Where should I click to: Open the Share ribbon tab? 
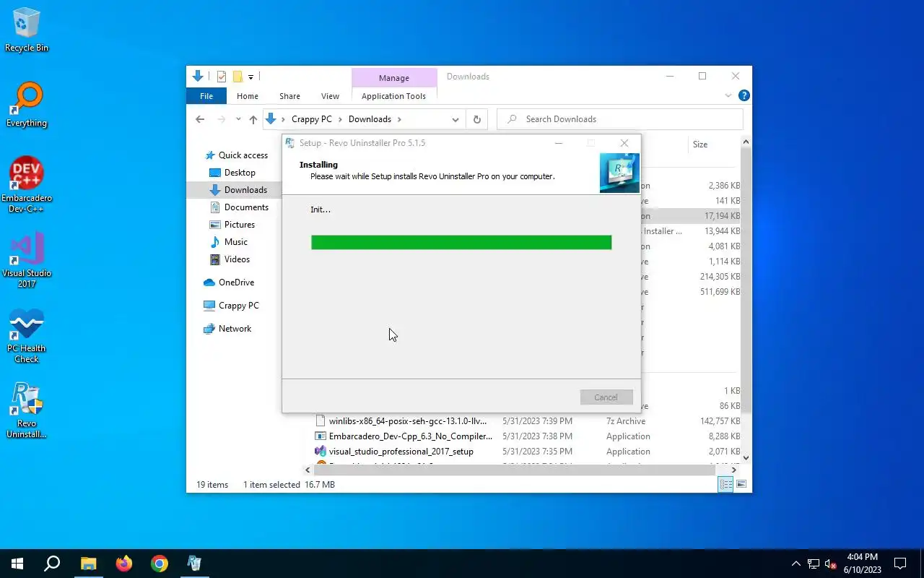pos(289,96)
